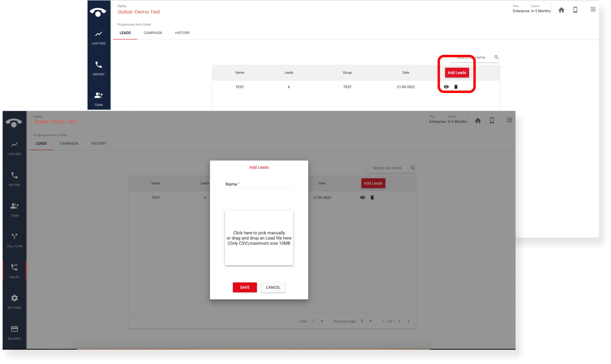Click the Add Leads button

(x=373, y=183)
